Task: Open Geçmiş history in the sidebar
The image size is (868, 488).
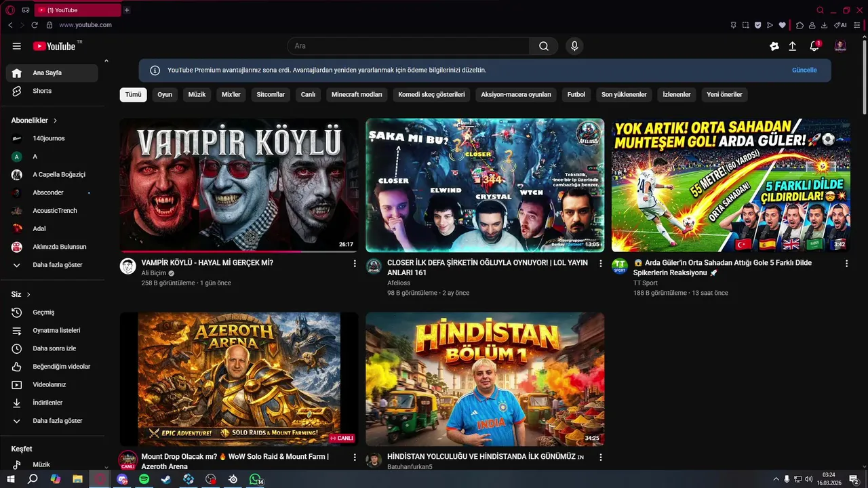Action: pyautogui.click(x=52, y=312)
